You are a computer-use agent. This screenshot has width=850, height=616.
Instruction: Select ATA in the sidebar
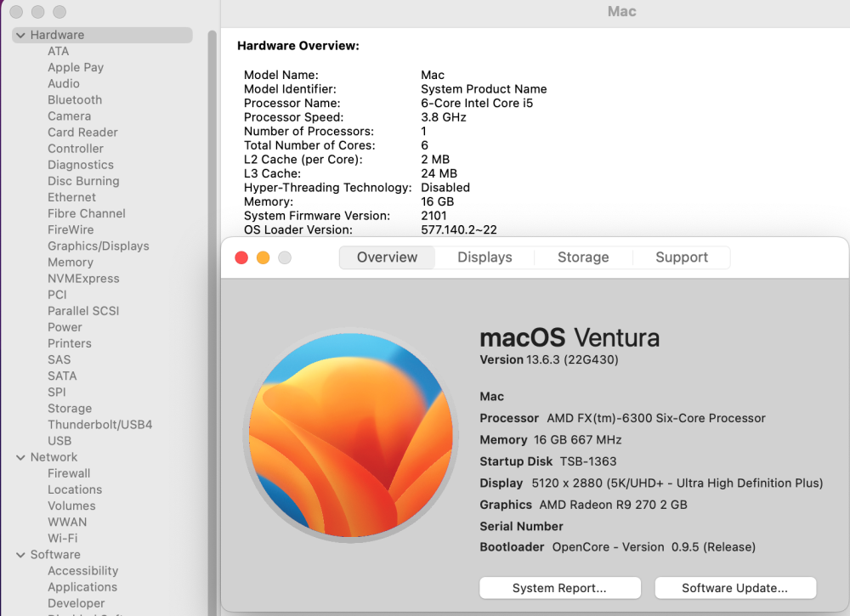tap(58, 52)
